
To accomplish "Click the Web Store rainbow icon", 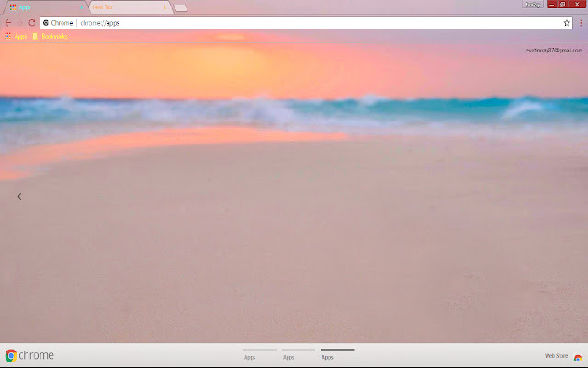I will click(x=578, y=357).
